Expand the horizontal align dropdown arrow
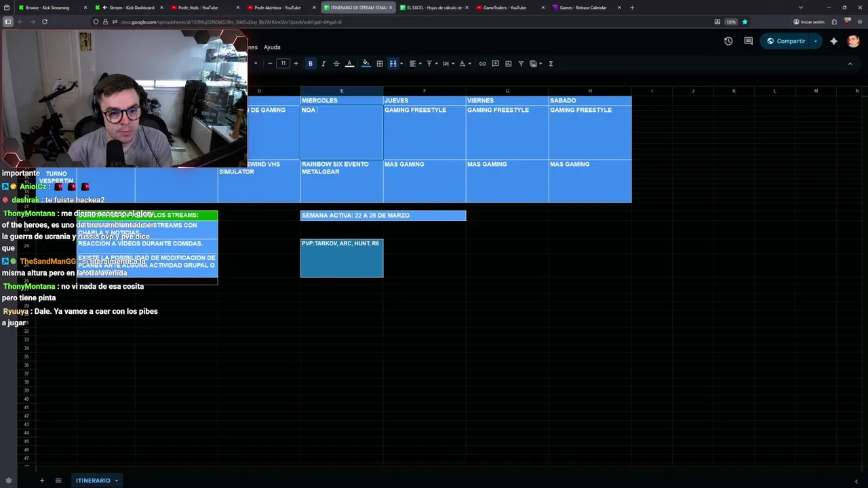868x488 pixels. [420, 64]
